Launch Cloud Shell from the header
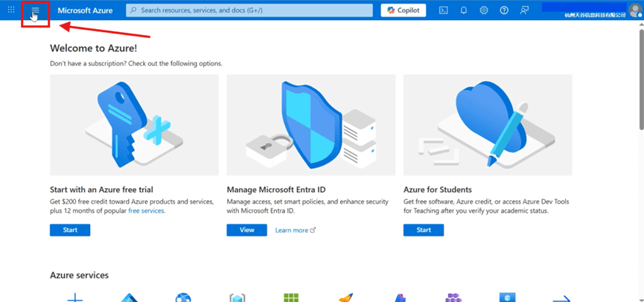 [444, 10]
